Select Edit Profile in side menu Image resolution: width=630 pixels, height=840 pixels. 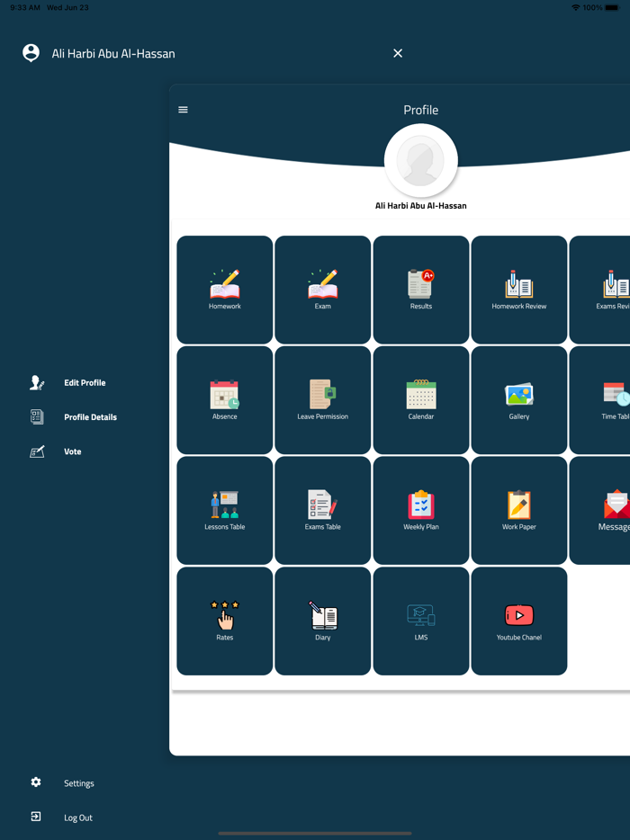pyautogui.click(x=84, y=383)
